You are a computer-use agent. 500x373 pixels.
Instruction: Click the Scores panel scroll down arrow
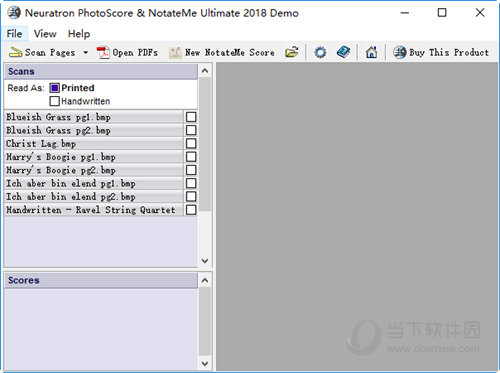coord(205,363)
